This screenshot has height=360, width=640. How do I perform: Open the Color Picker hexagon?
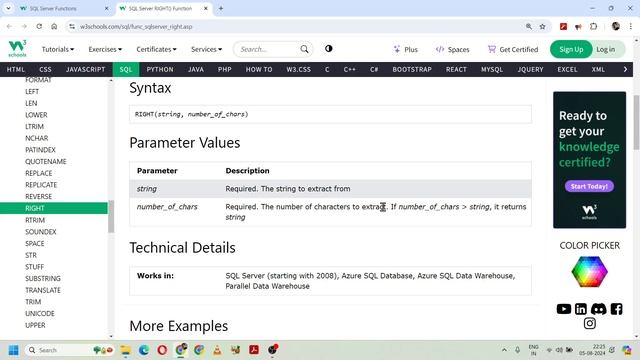589,272
